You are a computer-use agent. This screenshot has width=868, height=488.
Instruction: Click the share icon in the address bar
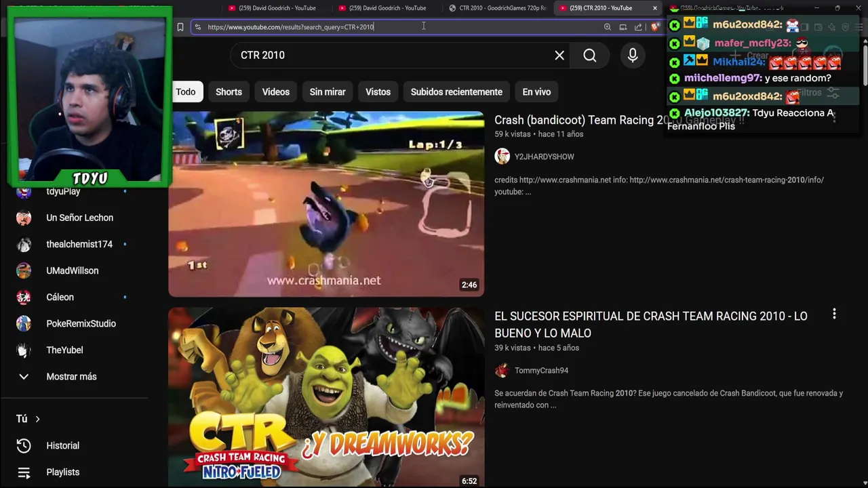(638, 27)
